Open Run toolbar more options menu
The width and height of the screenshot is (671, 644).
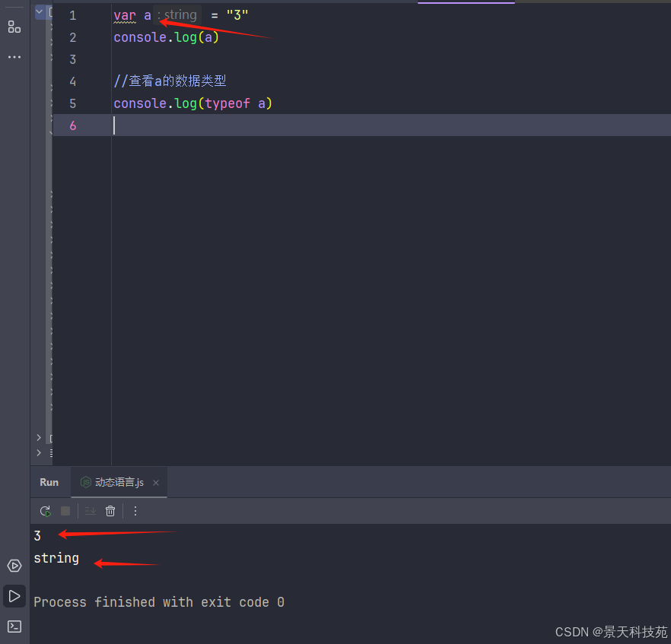pos(135,511)
